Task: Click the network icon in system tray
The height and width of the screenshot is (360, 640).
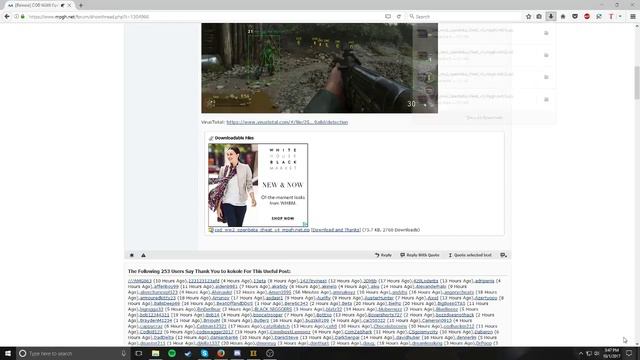Action: (589, 353)
